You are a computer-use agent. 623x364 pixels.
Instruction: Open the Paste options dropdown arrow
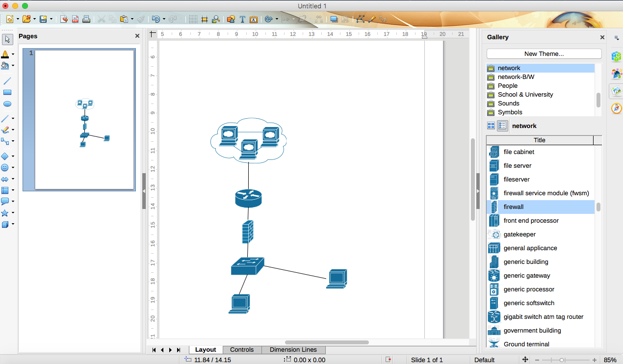pyautogui.click(x=132, y=20)
